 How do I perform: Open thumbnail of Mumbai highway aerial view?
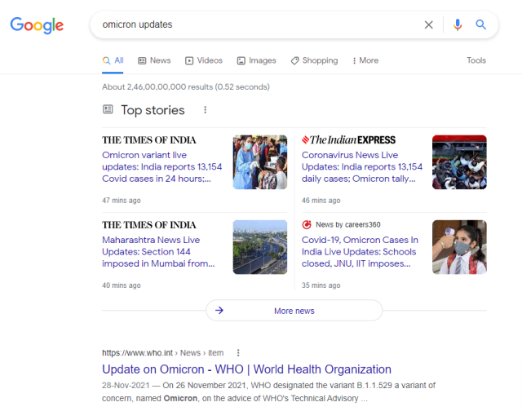[260, 247]
